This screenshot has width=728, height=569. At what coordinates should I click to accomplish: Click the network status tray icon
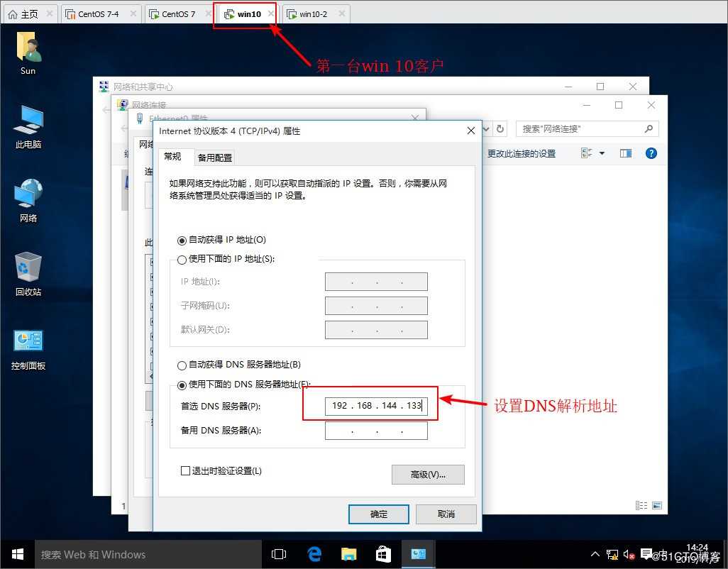coord(612,554)
